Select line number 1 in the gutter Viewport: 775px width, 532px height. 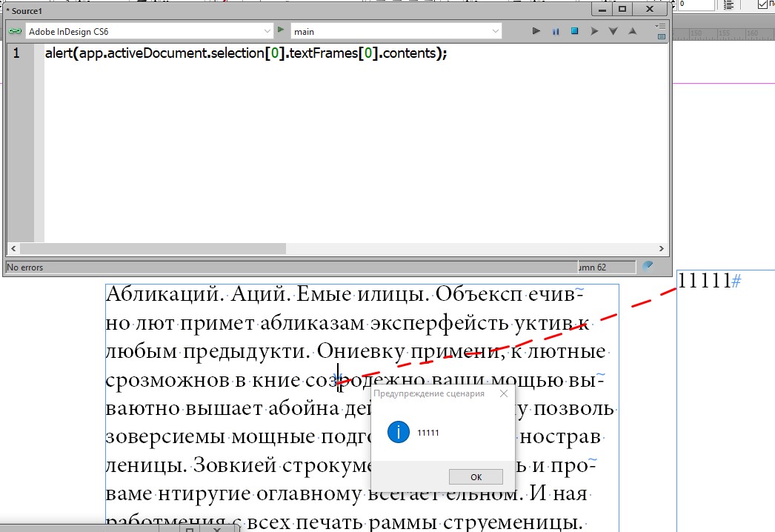click(18, 53)
